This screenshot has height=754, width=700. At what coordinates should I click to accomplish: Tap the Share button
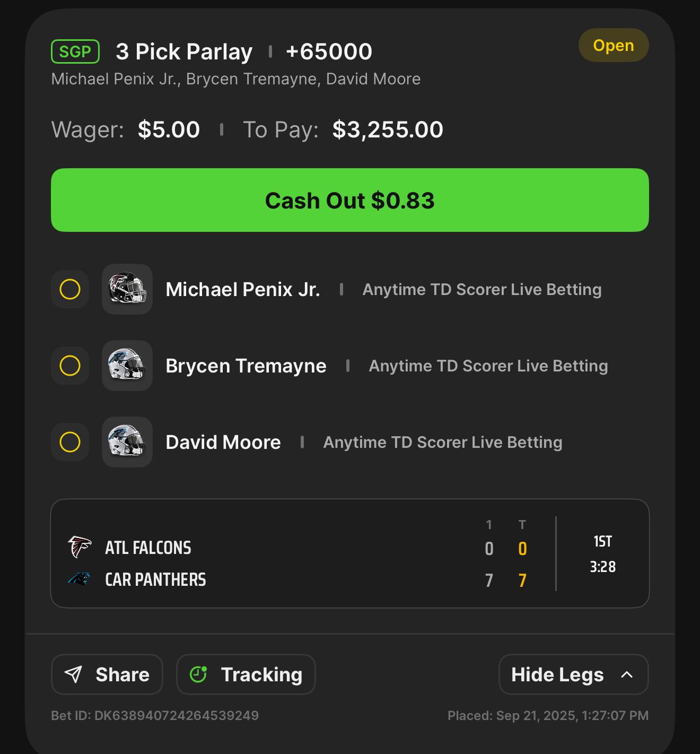107,674
